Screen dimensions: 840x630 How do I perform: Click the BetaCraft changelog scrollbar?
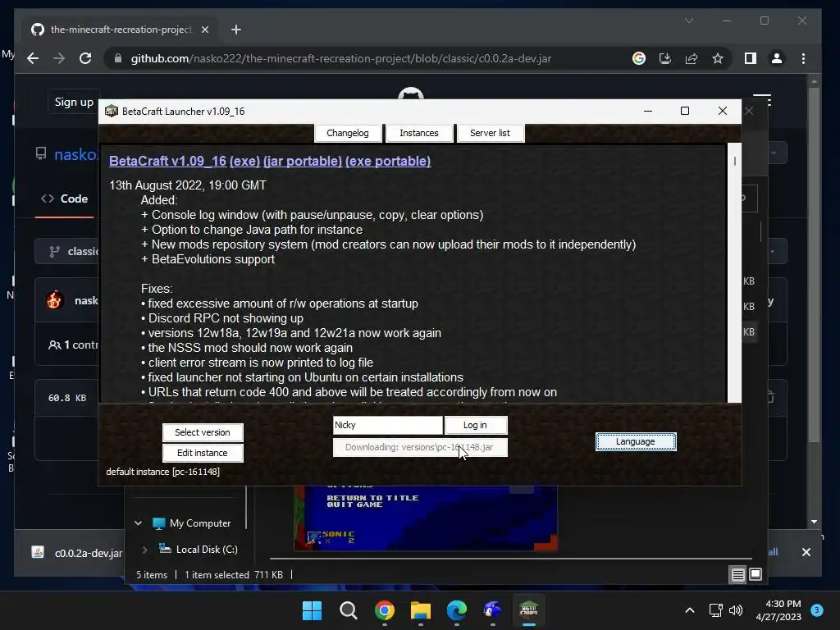(734, 272)
